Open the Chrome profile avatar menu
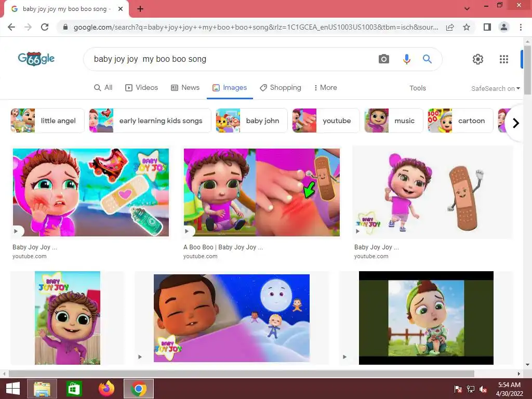Image resolution: width=532 pixels, height=399 pixels. [504, 27]
